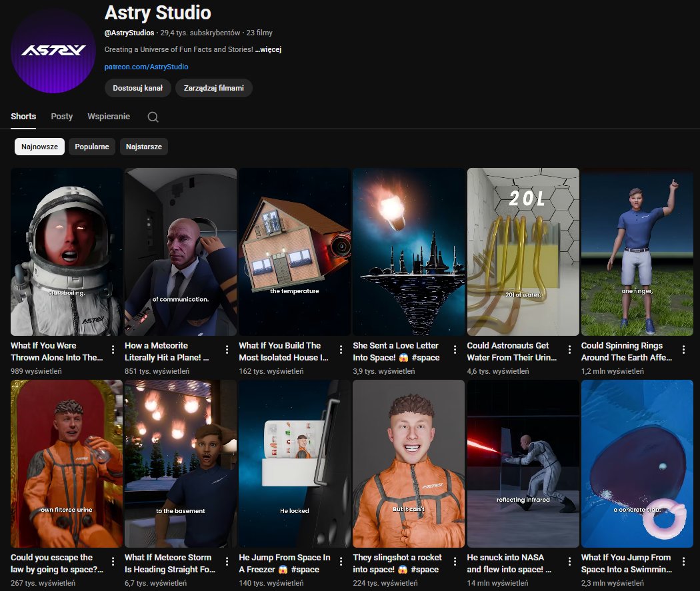Click the @AstryStudios channel handle
Image resolution: width=700 pixels, height=591 pixels.
click(x=129, y=33)
